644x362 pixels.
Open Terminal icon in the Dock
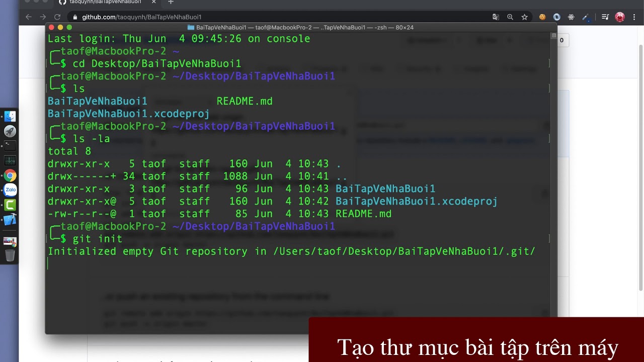click(x=10, y=146)
